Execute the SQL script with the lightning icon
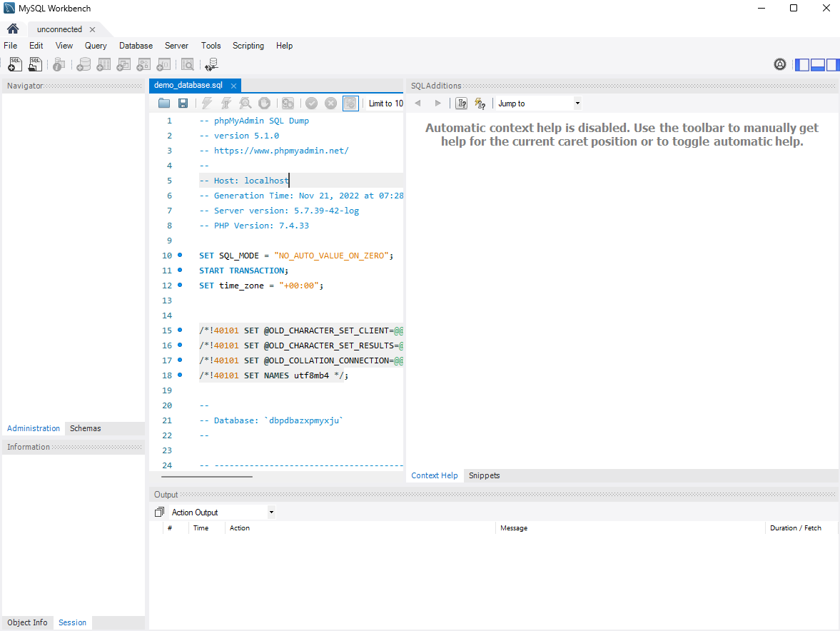Screen dimensions: 840x631 pyautogui.click(x=206, y=103)
